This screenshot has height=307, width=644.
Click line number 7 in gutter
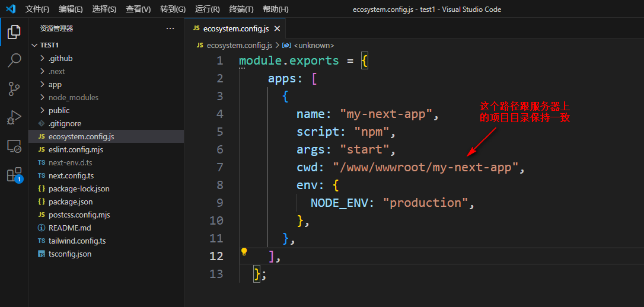(219, 167)
